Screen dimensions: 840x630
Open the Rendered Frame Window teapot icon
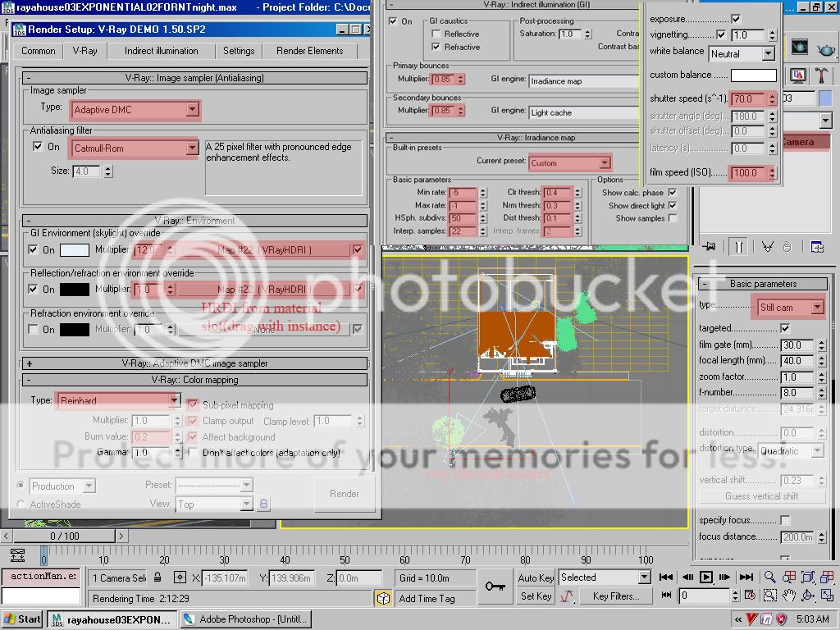click(x=800, y=47)
